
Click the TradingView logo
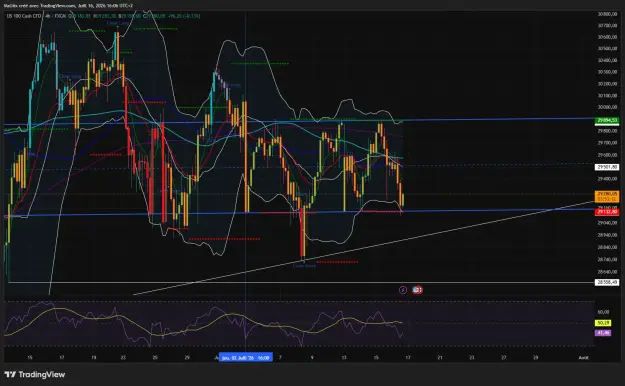[35, 374]
